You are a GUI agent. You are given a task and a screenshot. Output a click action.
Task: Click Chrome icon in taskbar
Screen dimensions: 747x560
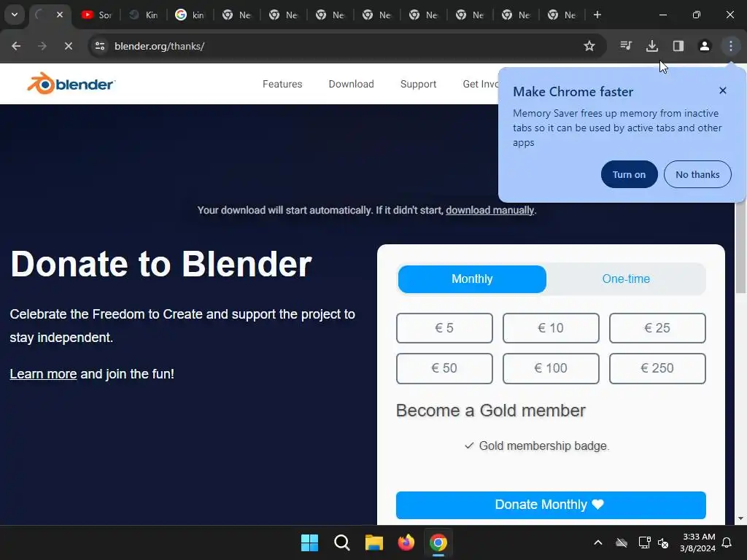point(438,542)
